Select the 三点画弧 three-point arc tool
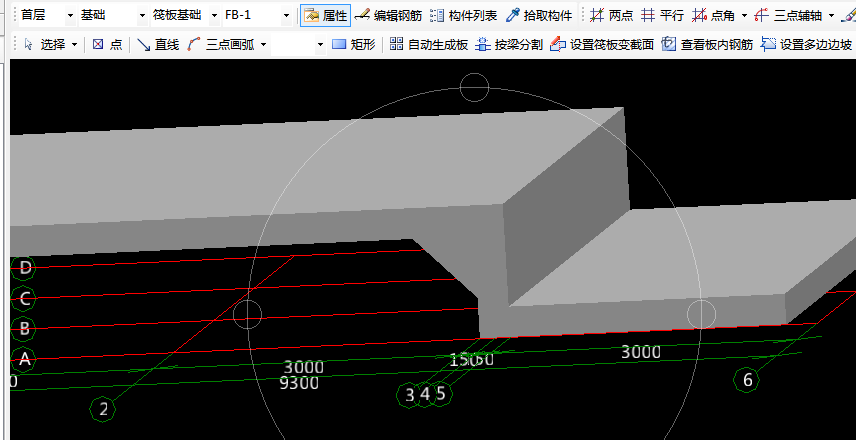This screenshot has width=856, height=440. coord(221,45)
